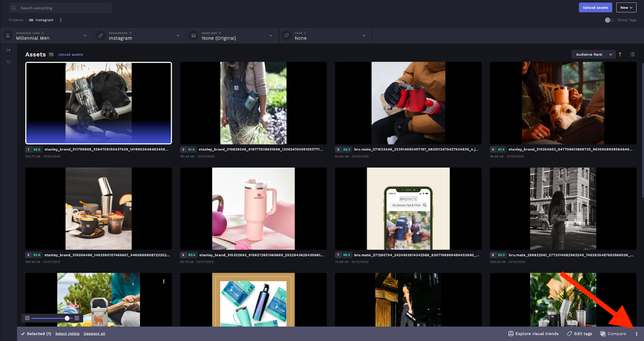This screenshot has height=341, width=644.
Task: Open the three-dot menu on picnic thumbnail
Action: click(163, 281)
